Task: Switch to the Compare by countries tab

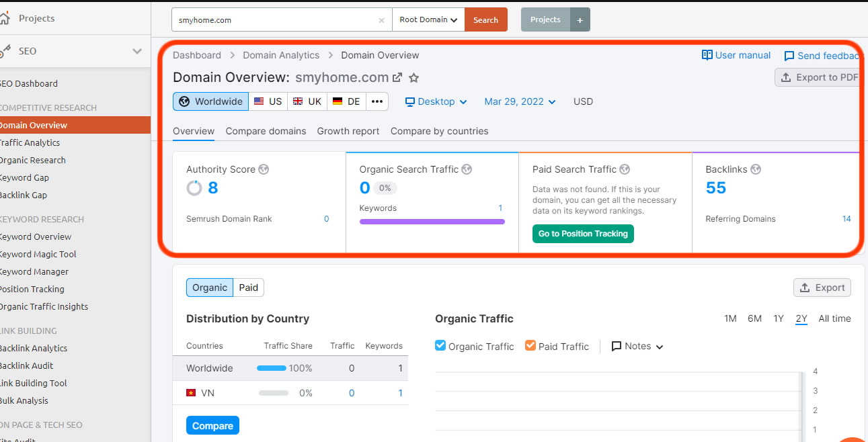Action: [439, 131]
